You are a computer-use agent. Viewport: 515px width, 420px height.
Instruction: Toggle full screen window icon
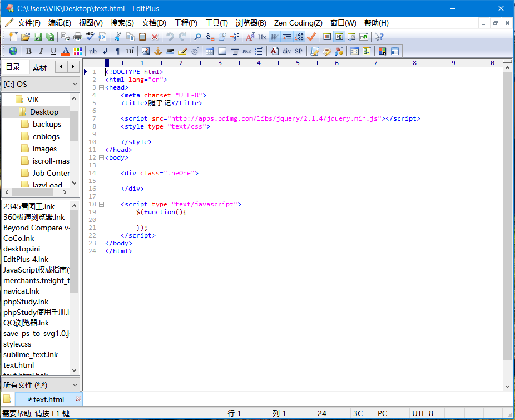[x=364, y=37]
